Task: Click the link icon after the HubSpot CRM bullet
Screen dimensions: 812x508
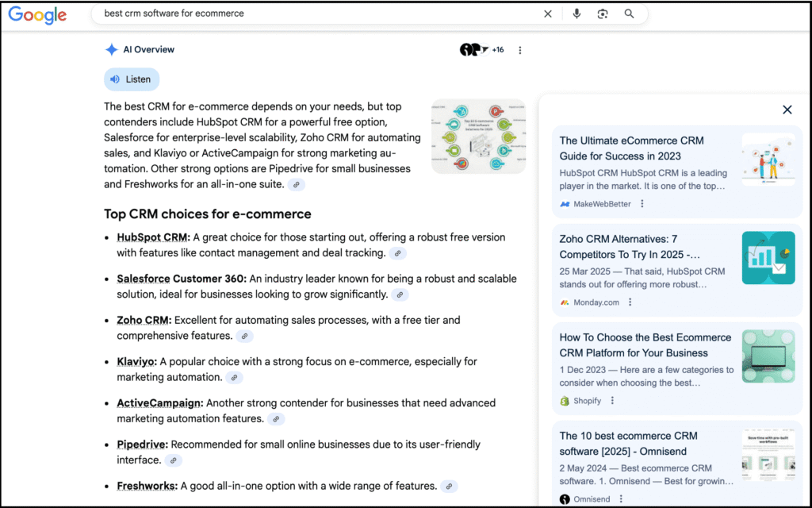Action: click(x=397, y=252)
